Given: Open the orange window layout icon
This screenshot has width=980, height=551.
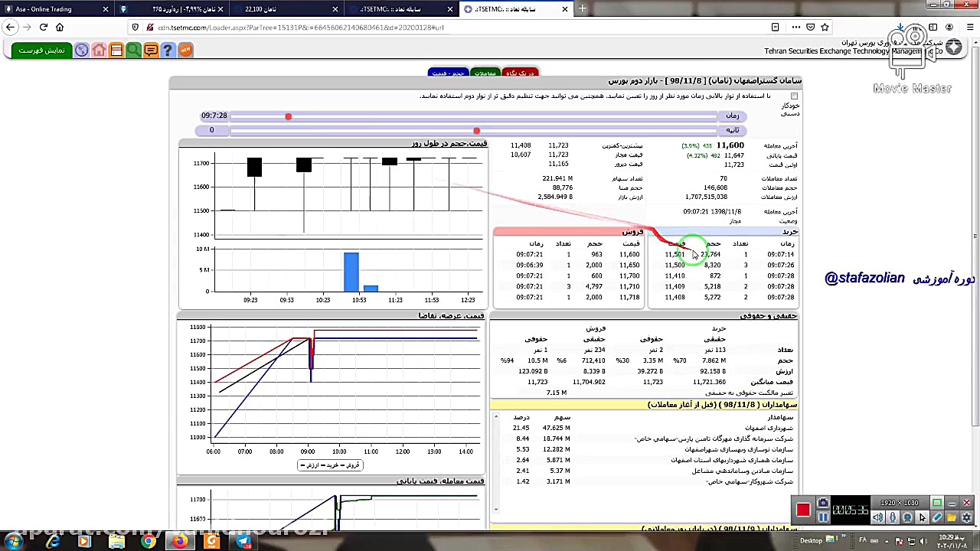Looking at the screenshot, I should click(x=116, y=51).
